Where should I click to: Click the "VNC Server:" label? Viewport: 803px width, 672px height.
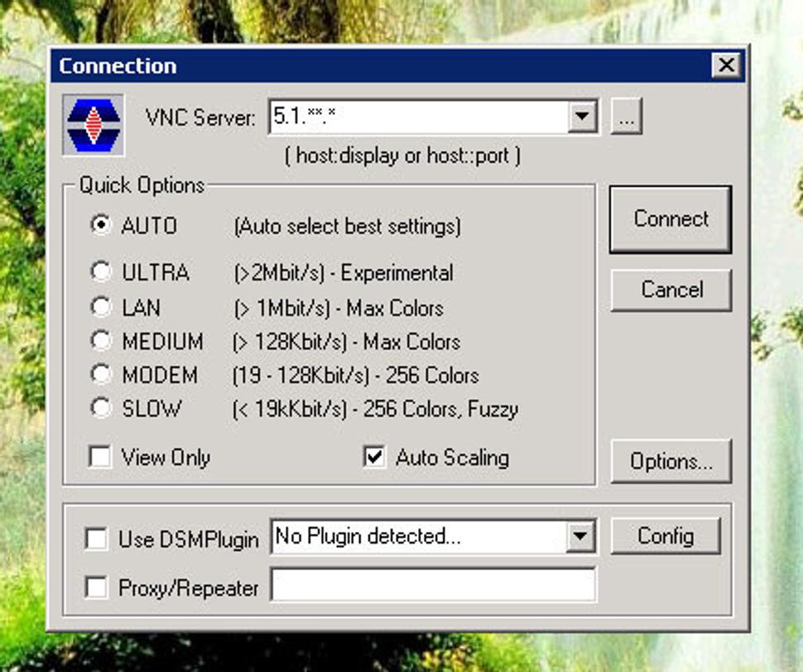(200, 118)
